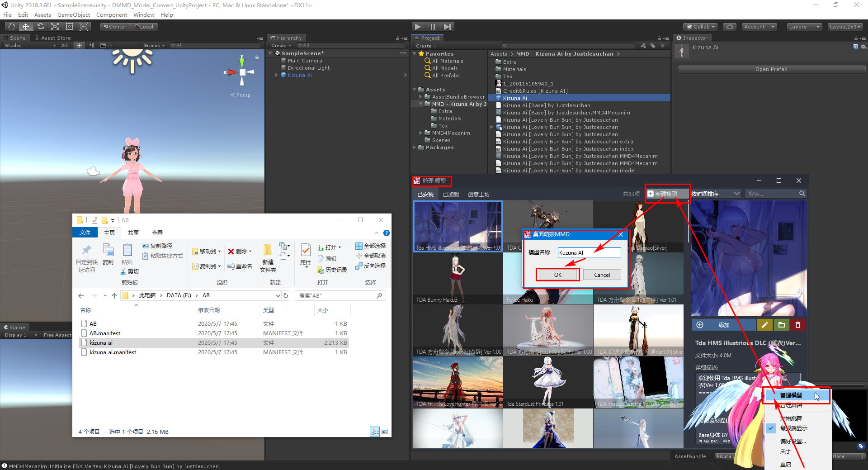868x470 pixels.
Task: Click the green folder icon in MMD panel
Action: (782, 325)
